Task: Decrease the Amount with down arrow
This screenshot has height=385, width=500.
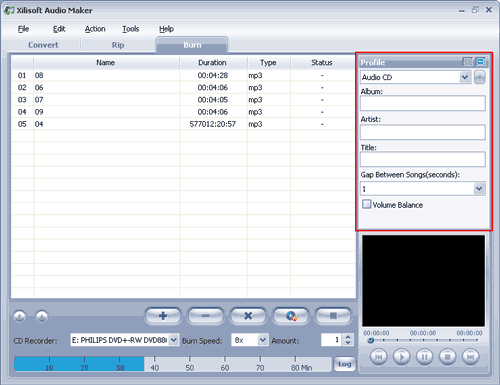Action: [348, 343]
